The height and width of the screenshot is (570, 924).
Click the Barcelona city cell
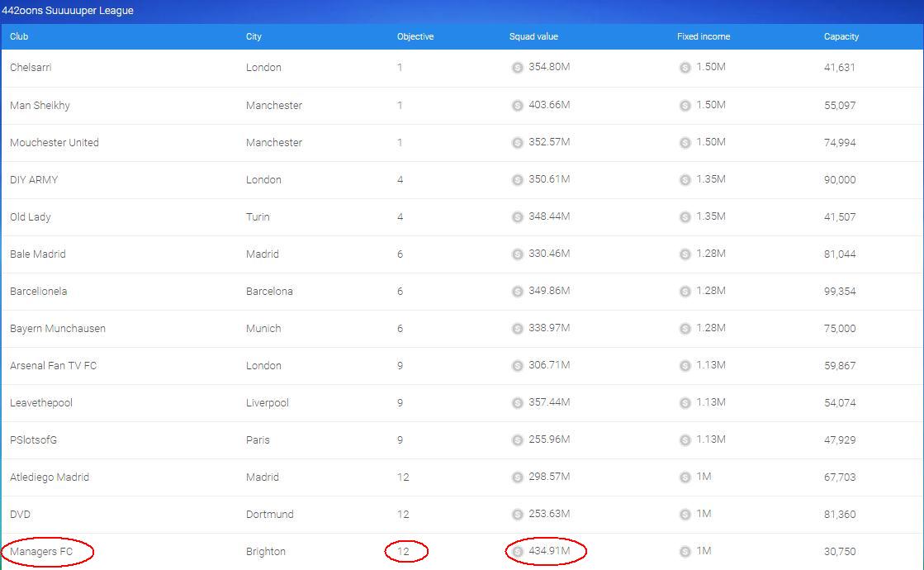pos(269,291)
